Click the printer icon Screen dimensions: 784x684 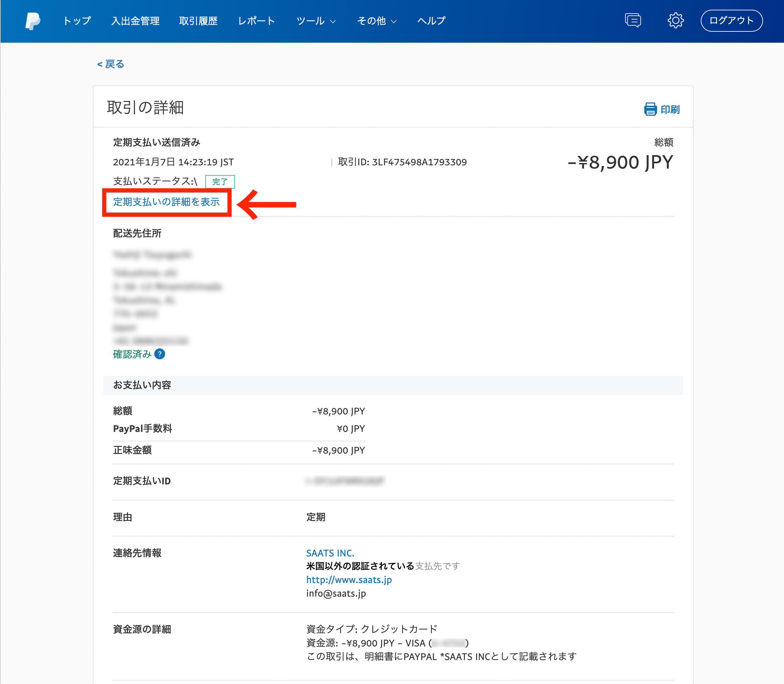coord(650,110)
